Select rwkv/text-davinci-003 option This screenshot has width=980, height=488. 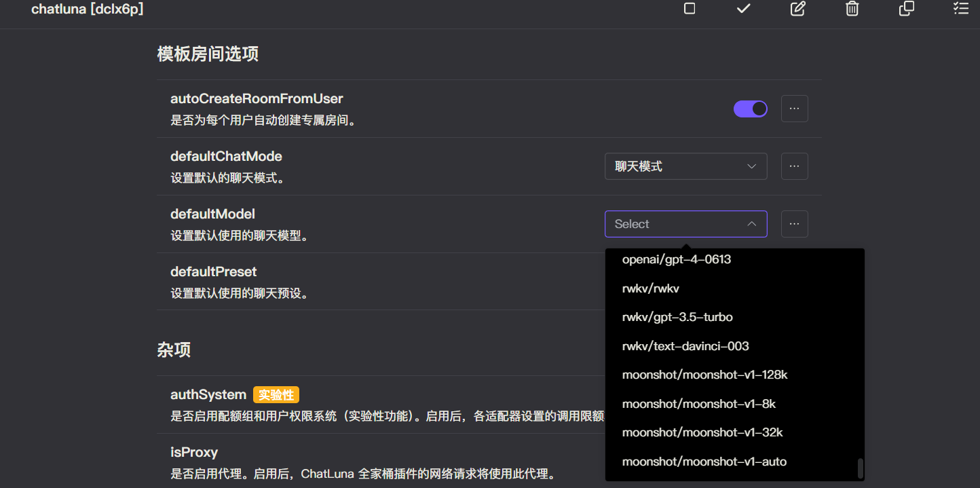685,346
